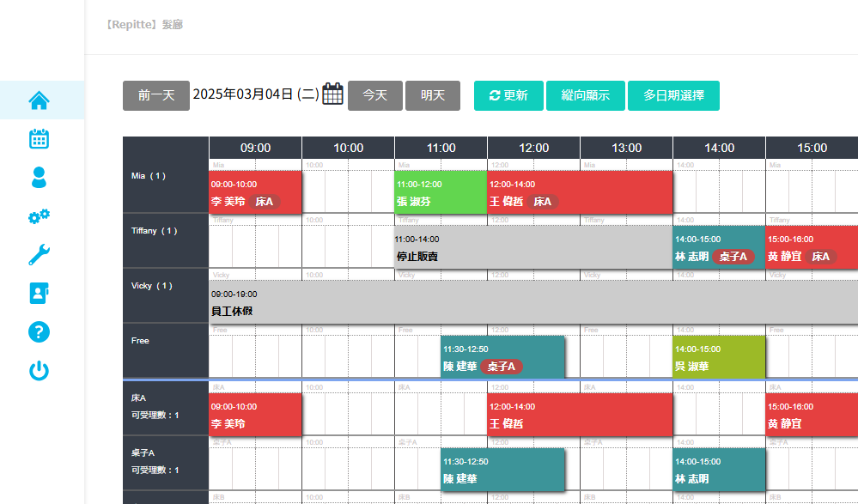Select the user profile sidebar icon
858x504 pixels.
tap(40, 178)
